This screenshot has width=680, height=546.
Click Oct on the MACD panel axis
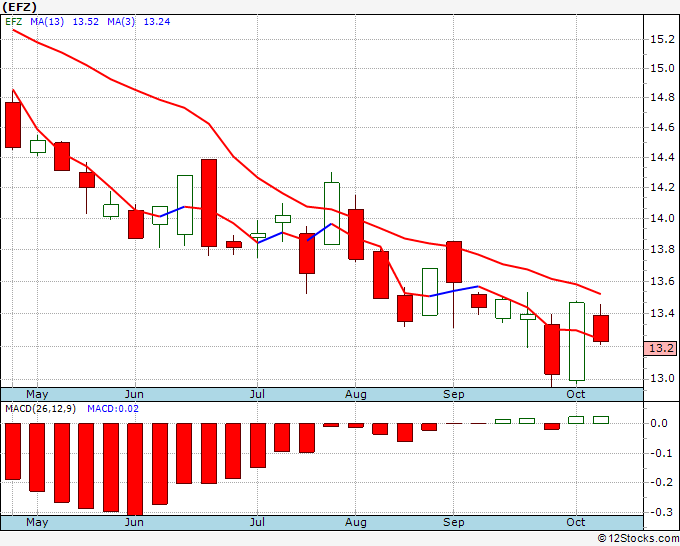pyautogui.click(x=576, y=522)
